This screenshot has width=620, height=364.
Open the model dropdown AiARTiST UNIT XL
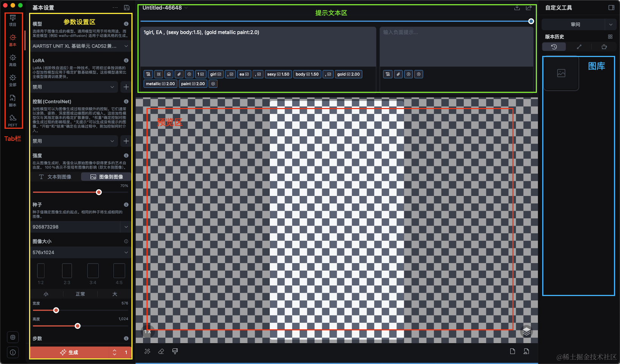point(80,46)
